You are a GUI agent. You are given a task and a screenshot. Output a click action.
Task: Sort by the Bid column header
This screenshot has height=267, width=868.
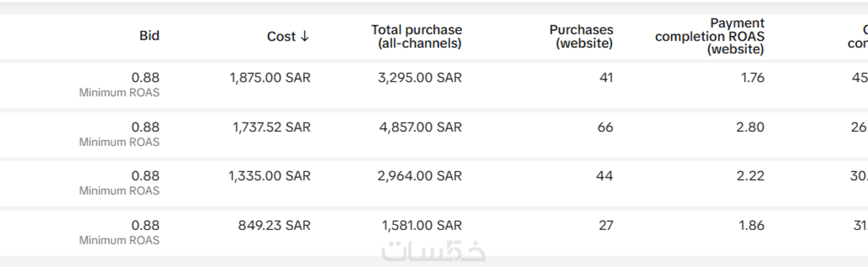(x=149, y=36)
